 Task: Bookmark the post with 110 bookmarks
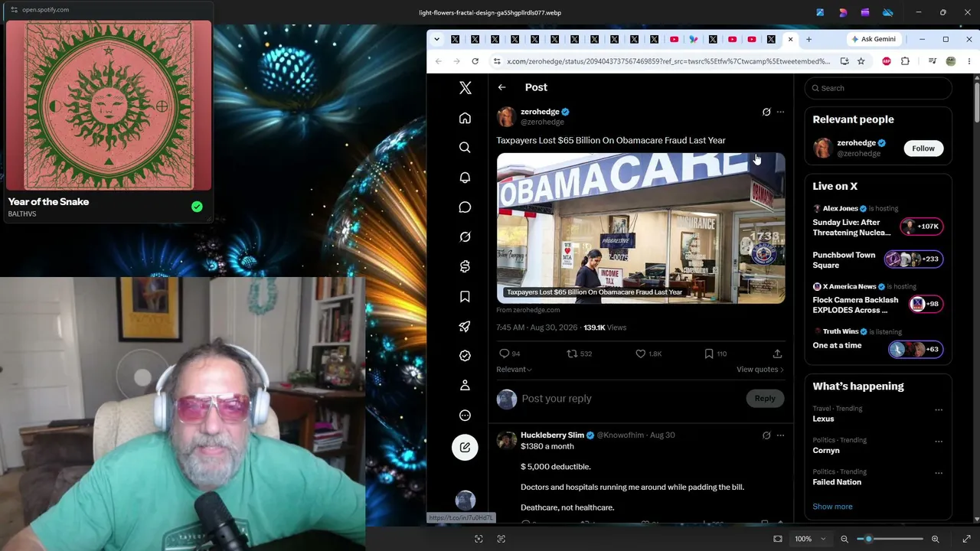tap(716, 354)
